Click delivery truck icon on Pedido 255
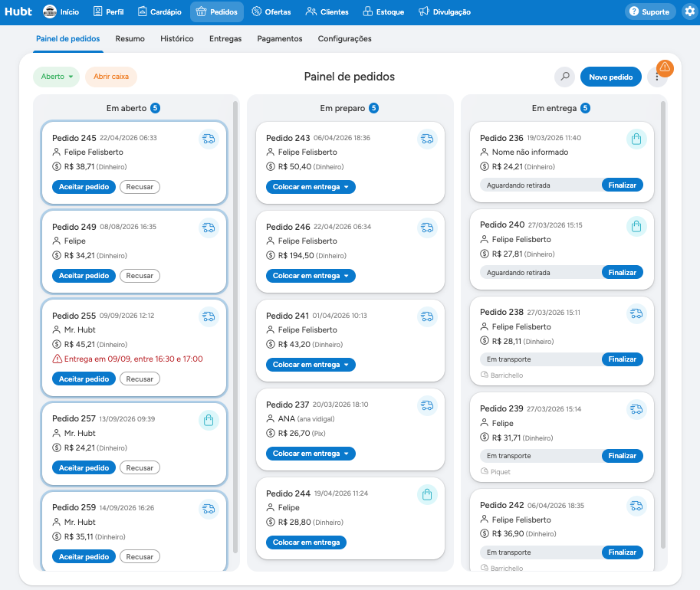Image resolution: width=700 pixels, height=590 pixels. [209, 316]
